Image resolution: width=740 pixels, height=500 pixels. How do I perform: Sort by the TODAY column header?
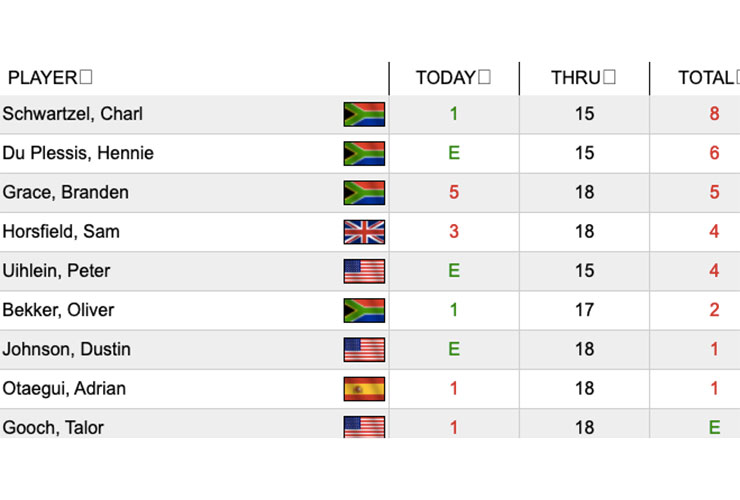tap(453, 77)
